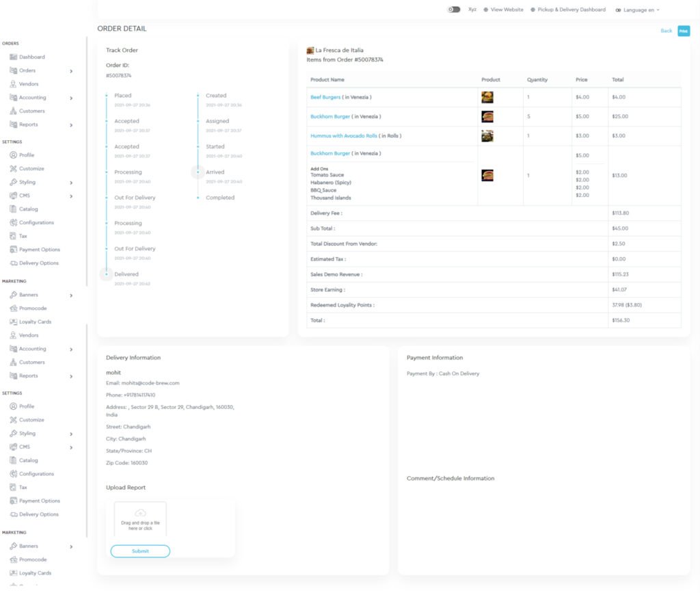700x593 pixels.
Task: Click the drag and drop file area
Action: click(140, 525)
